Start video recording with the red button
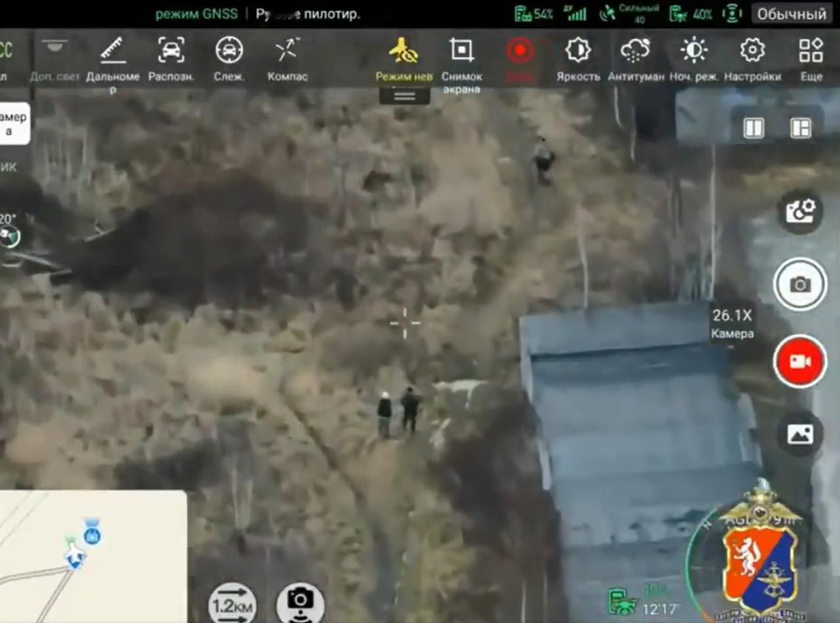Image resolution: width=840 pixels, height=623 pixels. [800, 362]
